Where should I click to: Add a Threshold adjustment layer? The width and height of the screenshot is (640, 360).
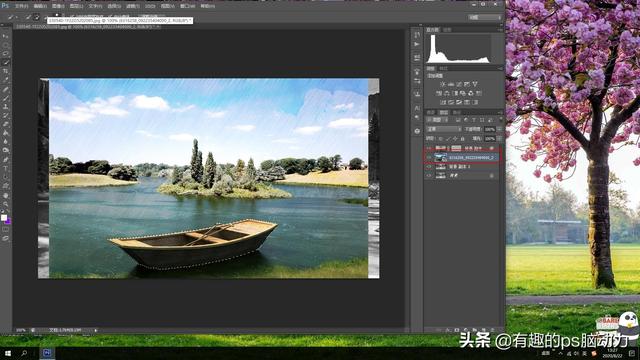click(459, 102)
